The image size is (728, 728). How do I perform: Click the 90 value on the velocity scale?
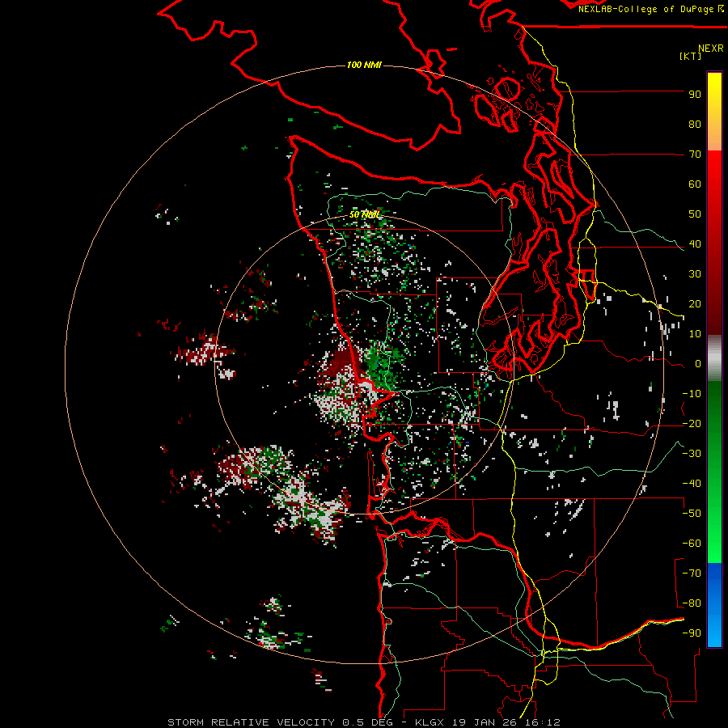(x=695, y=95)
